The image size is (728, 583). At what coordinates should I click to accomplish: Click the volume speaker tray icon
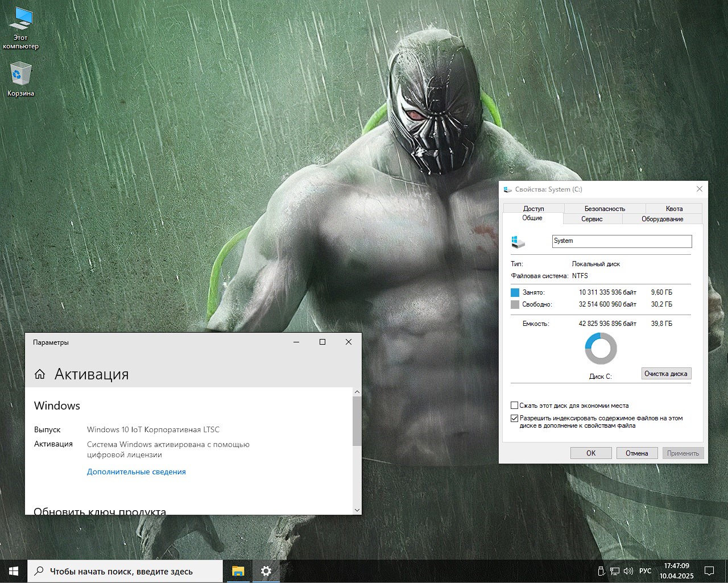(628, 571)
